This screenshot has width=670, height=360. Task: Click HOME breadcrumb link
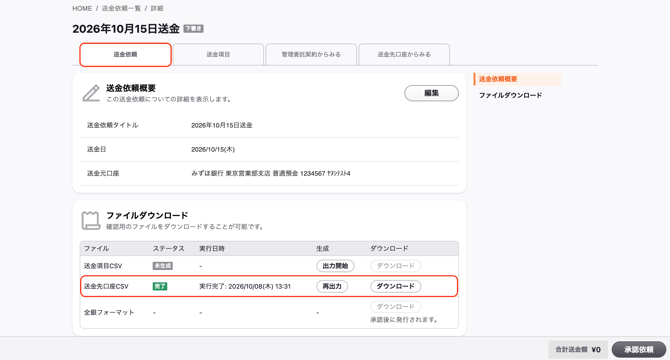(82, 9)
